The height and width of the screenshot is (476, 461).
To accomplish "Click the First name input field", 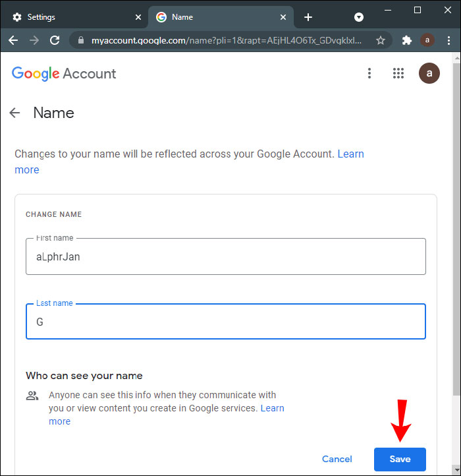I will pos(226,256).
